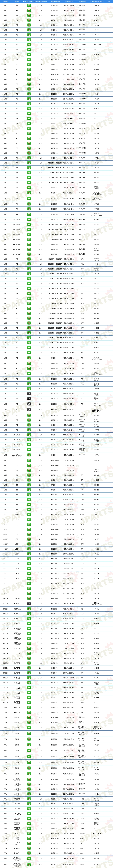Viewport: 113px width, 868px height.
Task: Click the petrol icon in the TIGUAN ALLSPACE DGVA row
Action: point(29,859)
